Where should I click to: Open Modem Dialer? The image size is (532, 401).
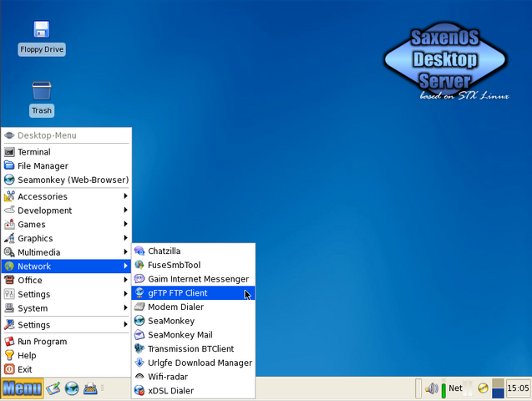[193, 307]
